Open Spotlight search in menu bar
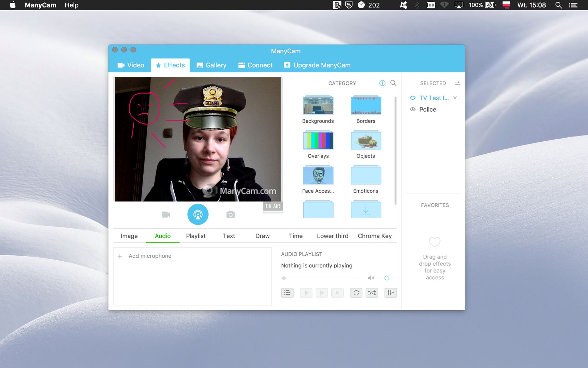This screenshot has height=368, width=588. click(x=559, y=5)
